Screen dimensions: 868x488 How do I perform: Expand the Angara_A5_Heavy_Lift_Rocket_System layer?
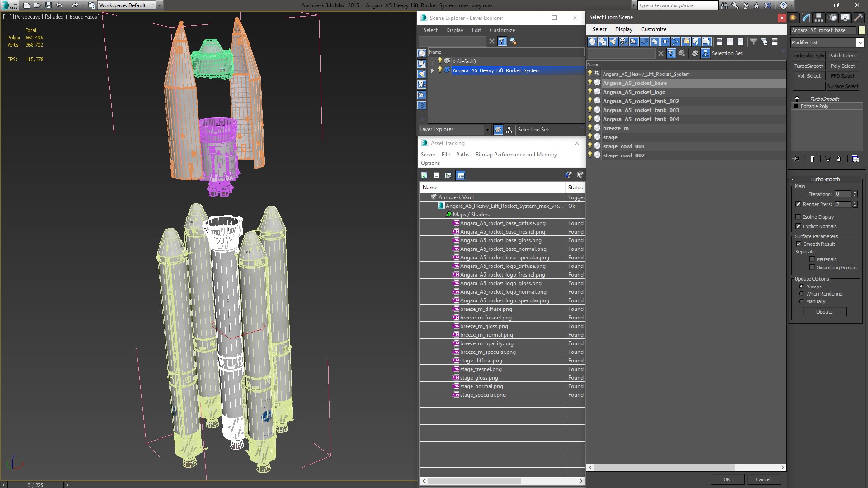[433, 70]
